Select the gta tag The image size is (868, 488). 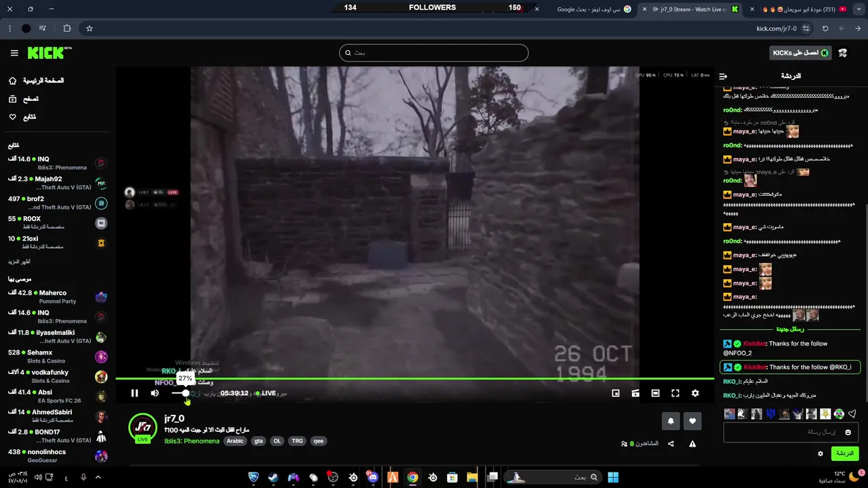pyautogui.click(x=258, y=441)
